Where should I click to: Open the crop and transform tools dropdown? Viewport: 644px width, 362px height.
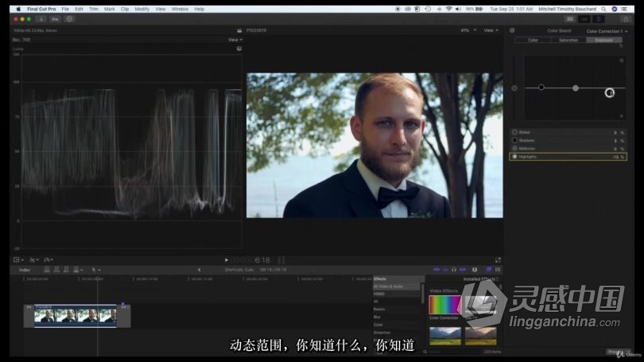18,259
